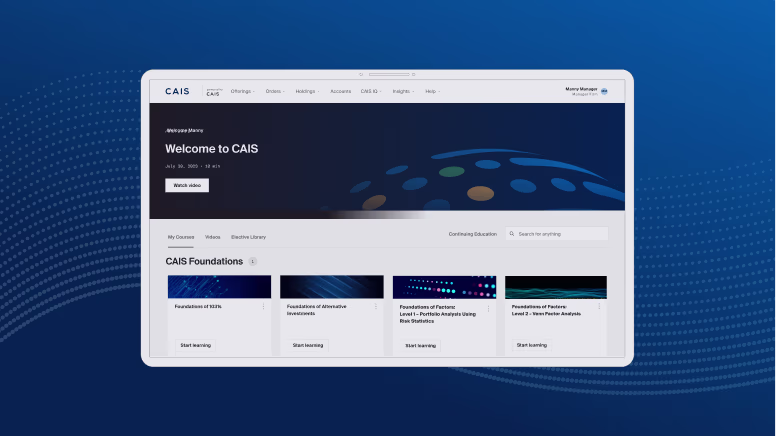This screenshot has width=776, height=436.
Task: Expand the Holdings dropdown menu
Action: pos(307,91)
